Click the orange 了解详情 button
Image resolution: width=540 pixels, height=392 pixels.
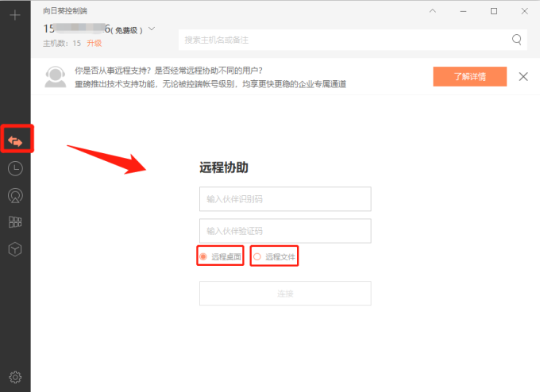[x=469, y=76]
